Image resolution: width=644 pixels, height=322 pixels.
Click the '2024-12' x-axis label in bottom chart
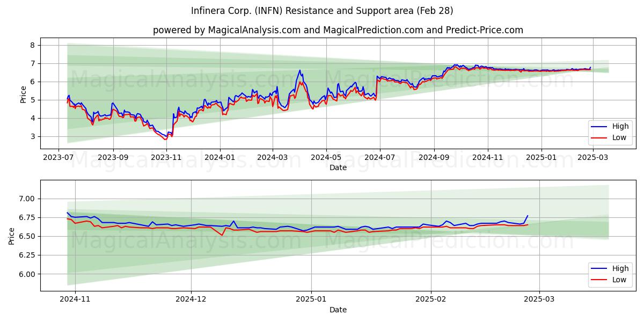pos(191,300)
